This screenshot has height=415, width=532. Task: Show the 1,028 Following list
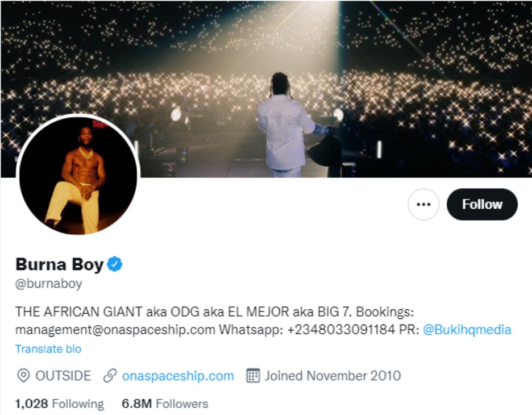point(60,404)
